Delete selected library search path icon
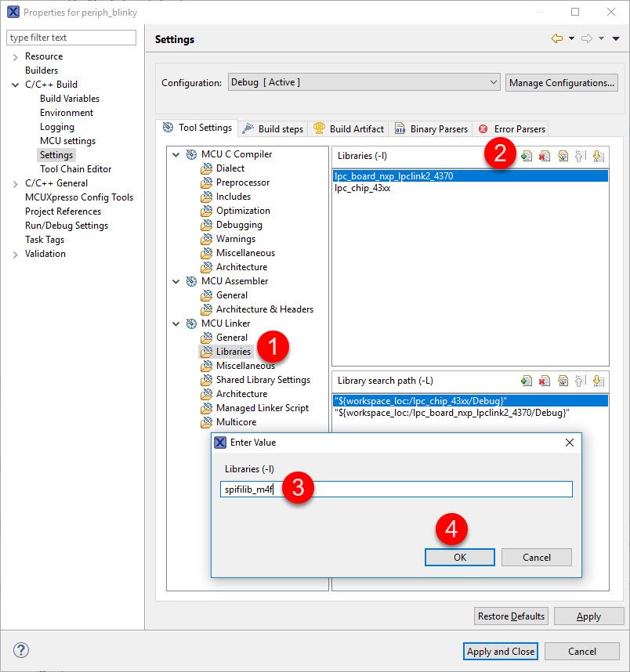This screenshot has height=672, width=630. (x=544, y=380)
